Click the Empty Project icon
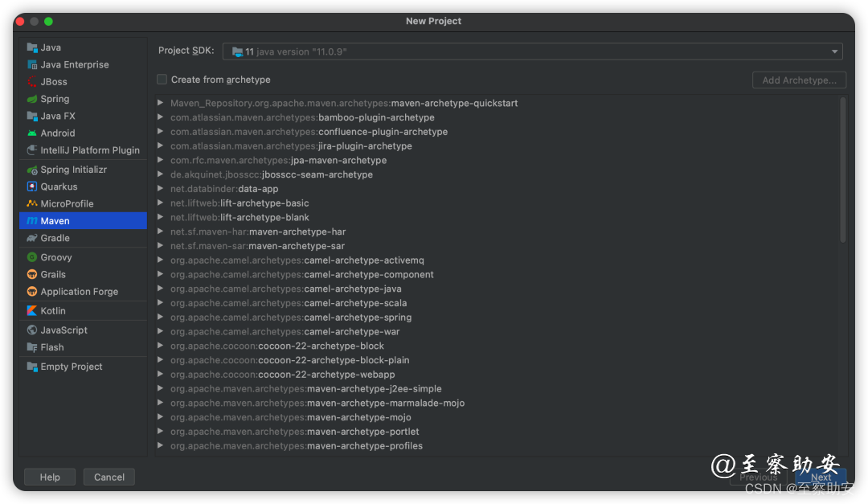Screen dimensions: 868x504 (32, 367)
